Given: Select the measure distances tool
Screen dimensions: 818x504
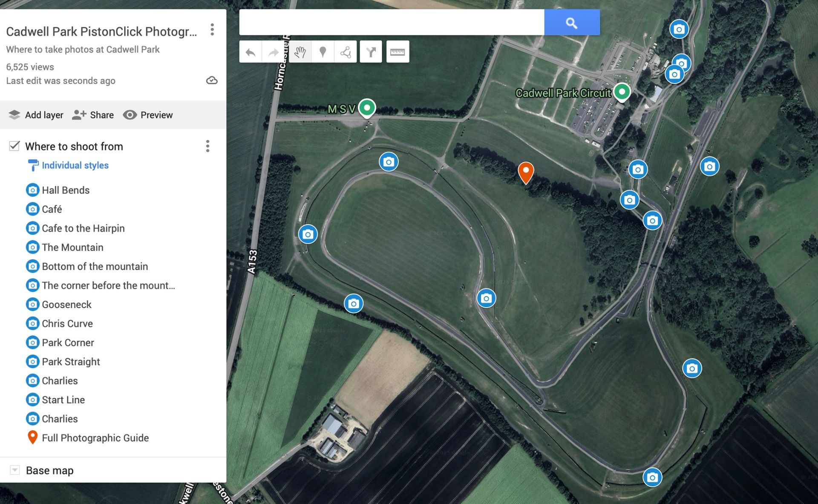Looking at the screenshot, I should (x=397, y=51).
